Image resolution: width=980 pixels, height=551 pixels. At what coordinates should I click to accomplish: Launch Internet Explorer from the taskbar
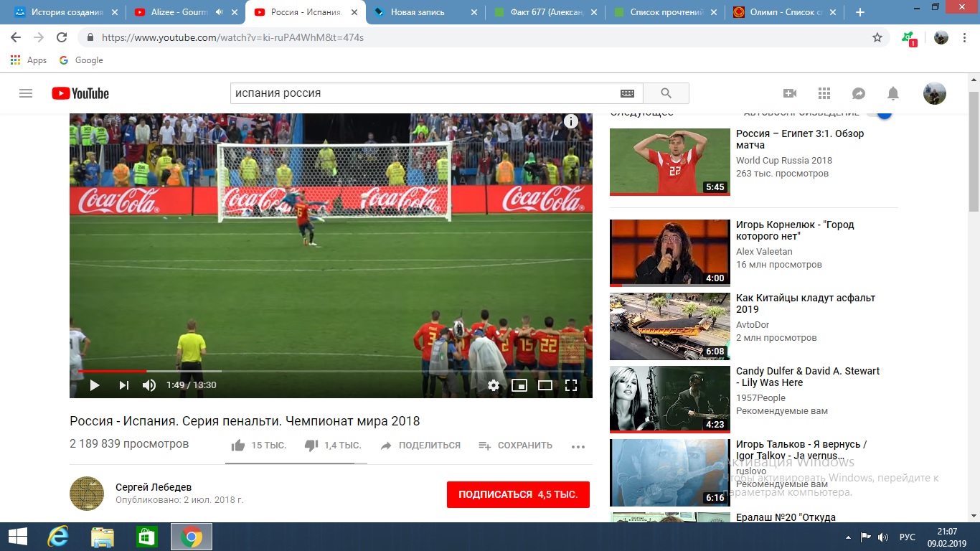[x=57, y=537]
